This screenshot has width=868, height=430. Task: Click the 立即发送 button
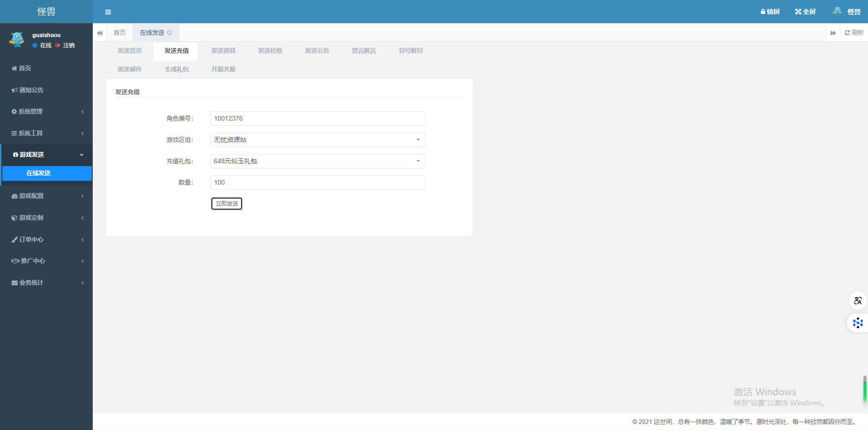(x=227, y=204)
